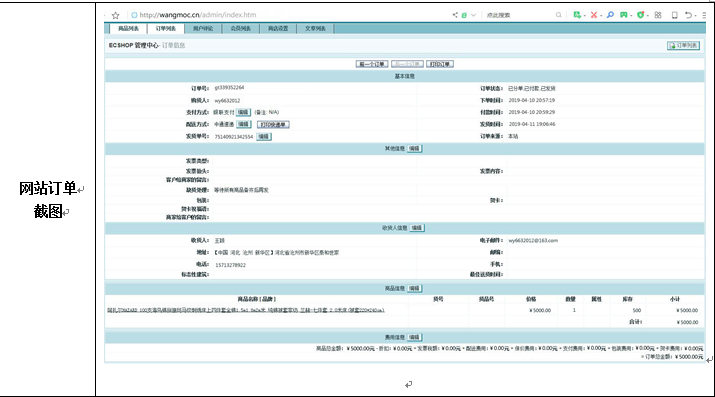715x397 pixels.
Task: Select phone number 15713278922
Action: tap(230, 265)
